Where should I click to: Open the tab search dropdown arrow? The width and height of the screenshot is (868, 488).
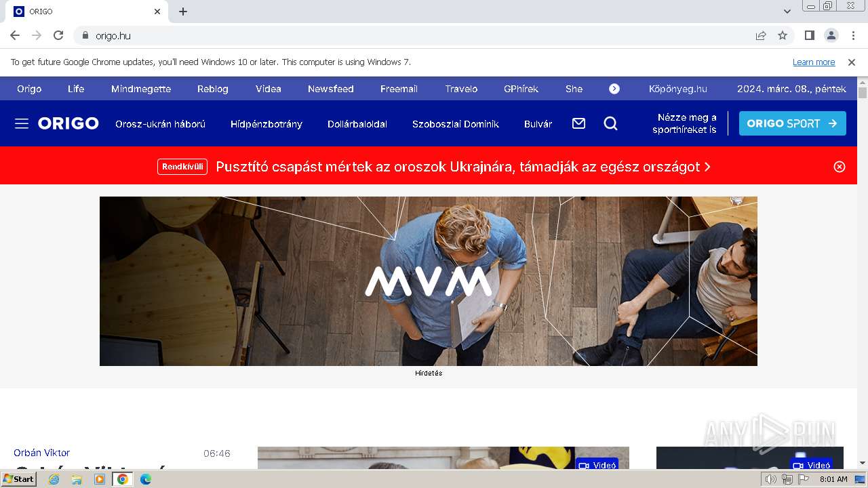[x=787, y=12]
